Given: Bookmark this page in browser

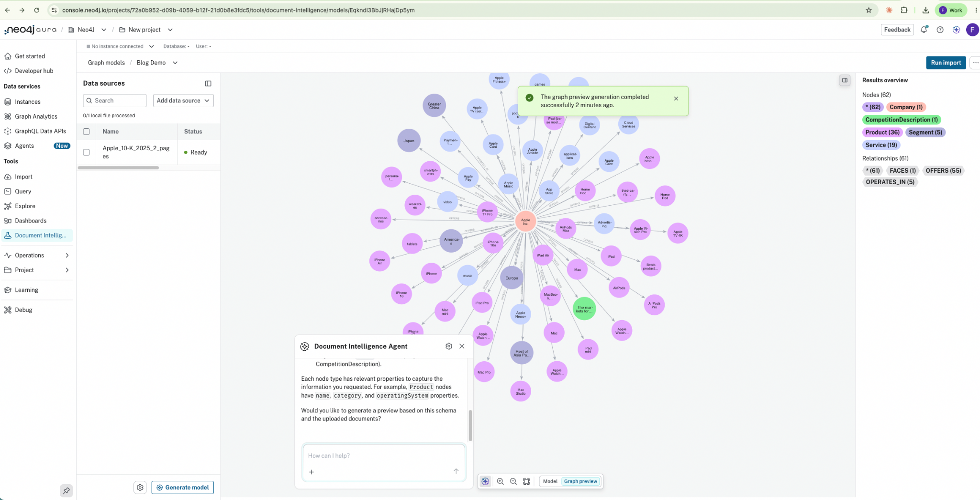Looking at the screenshot, I should 869,10.
